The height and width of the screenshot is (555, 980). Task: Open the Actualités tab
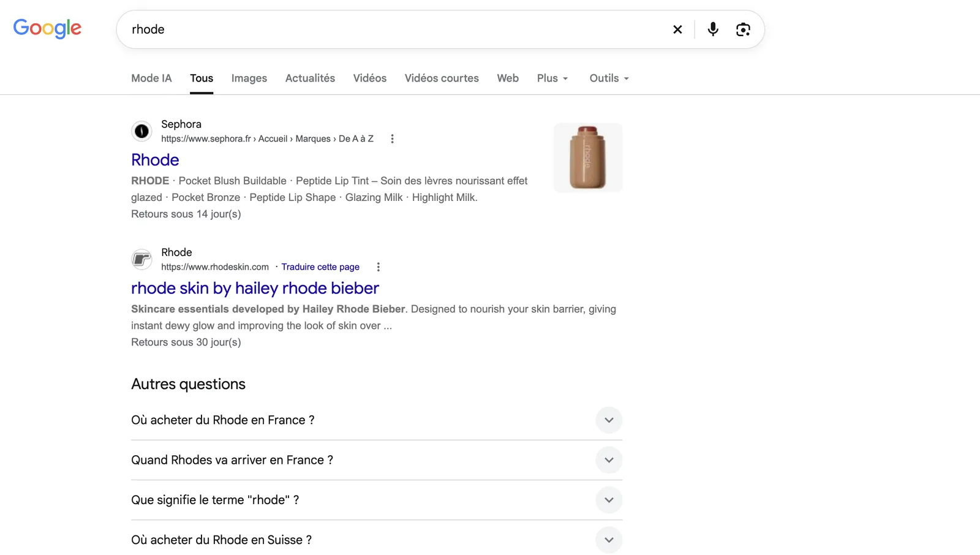click(x=310, y=78)
